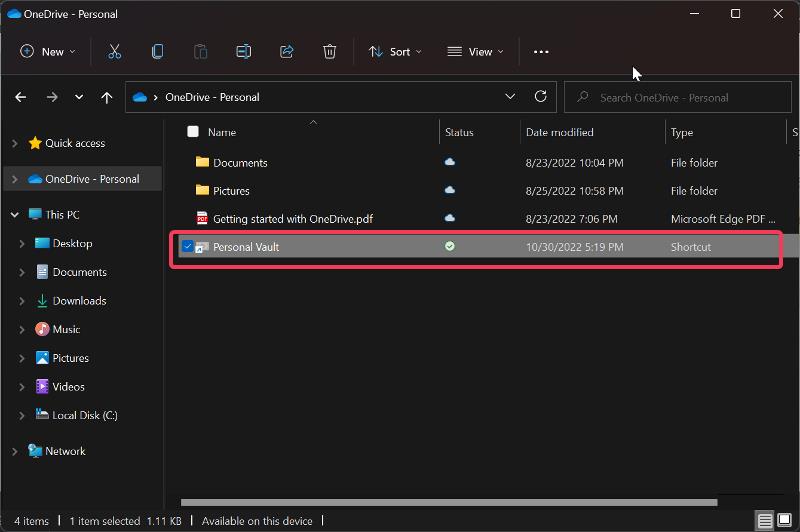Open the address bar history dropdown
This screenshot has width=800, height=532.
point(510,96)
